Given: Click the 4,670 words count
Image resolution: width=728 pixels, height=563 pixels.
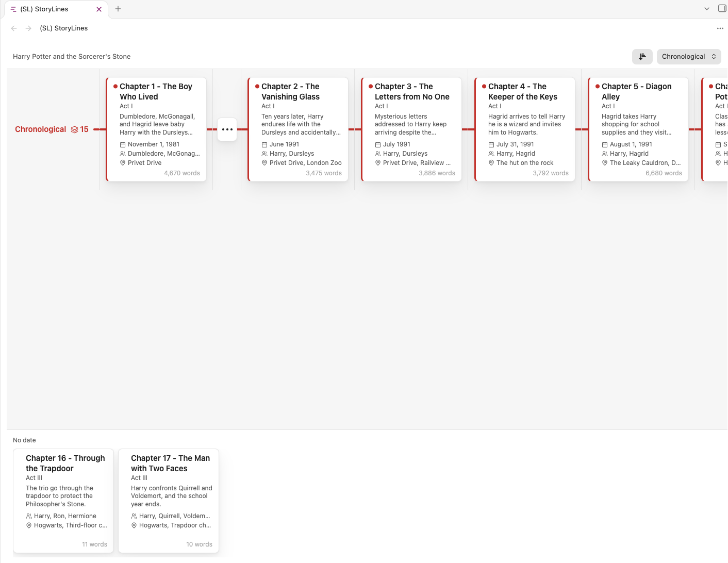Looking at the screenshot, I should 182,173.
